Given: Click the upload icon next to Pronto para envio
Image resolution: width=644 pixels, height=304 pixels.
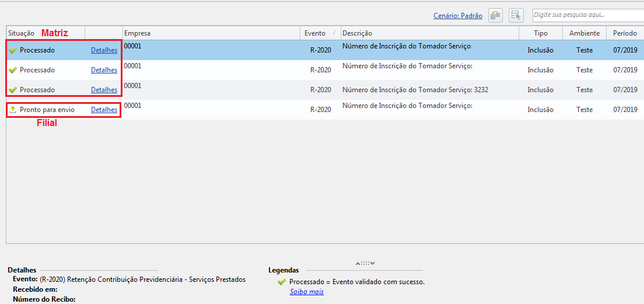Looking at the screenshot, I should [13, 110].
